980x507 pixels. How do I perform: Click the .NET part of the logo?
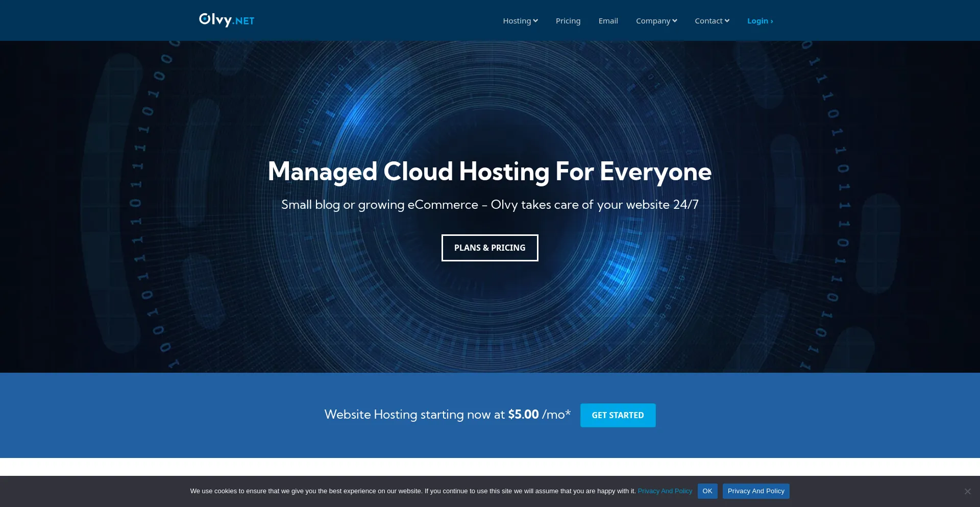pyautogui.click(x=243, y=21)
